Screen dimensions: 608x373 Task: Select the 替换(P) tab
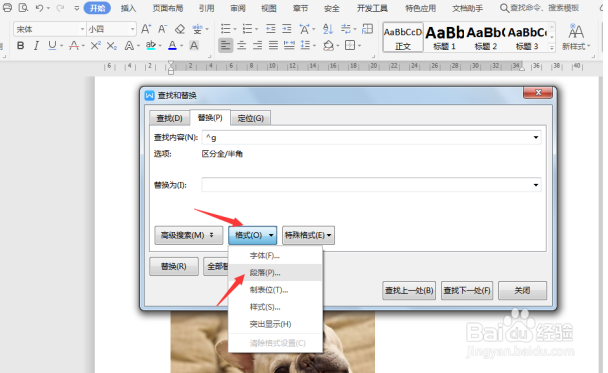click(210, 117)
